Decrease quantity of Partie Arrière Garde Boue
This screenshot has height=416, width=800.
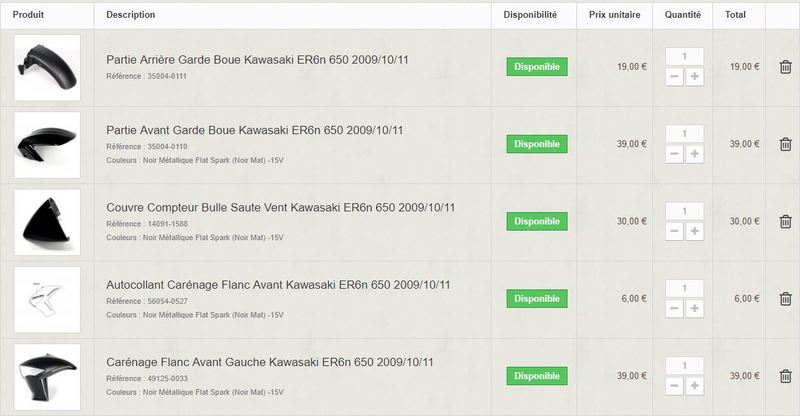[x=674, y=77]
